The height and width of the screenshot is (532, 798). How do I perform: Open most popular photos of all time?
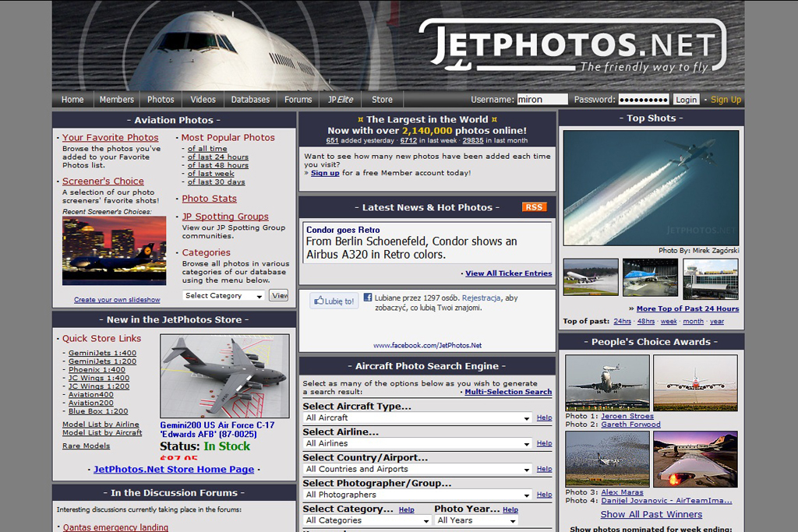(207, 149)
